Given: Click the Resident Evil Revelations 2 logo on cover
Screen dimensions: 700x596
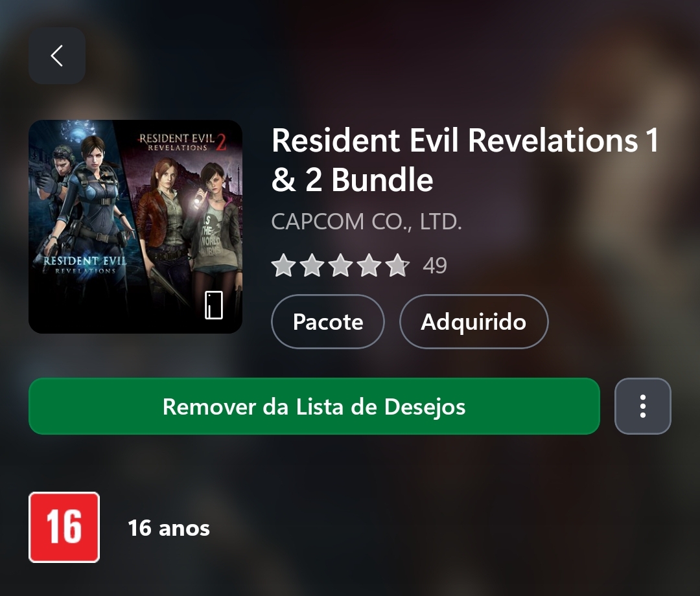Looking at the screenshot, I should pyautogui.click(x=183, y=142).
